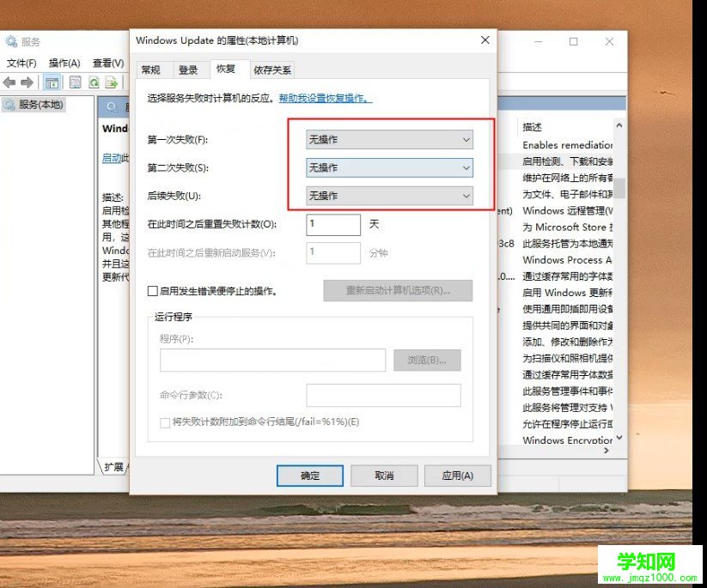Click the back arrow in Services toolbar
Image resolution: width=707 pixels, height=588 pixels.
(x=9, y=82)
